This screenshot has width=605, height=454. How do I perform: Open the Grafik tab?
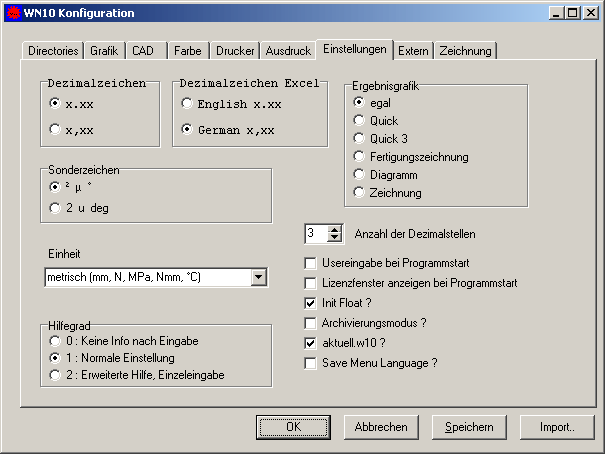pos(104,50)
